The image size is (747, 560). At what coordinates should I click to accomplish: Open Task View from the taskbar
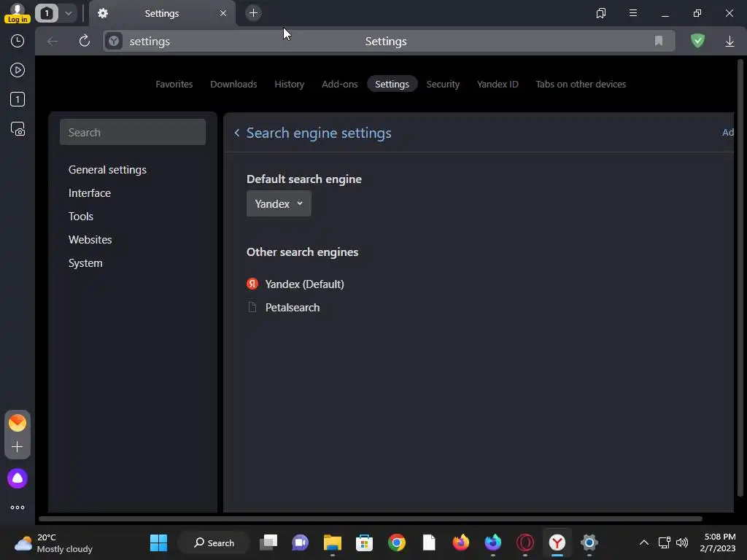coord(268,542)
